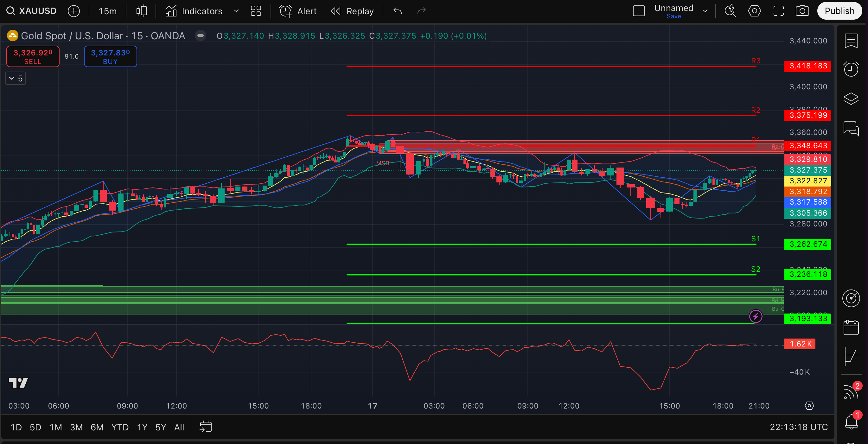This screenshot has width=868, height=444.
Task: Take a chart snapshot with camera icon
Action: 802,11
